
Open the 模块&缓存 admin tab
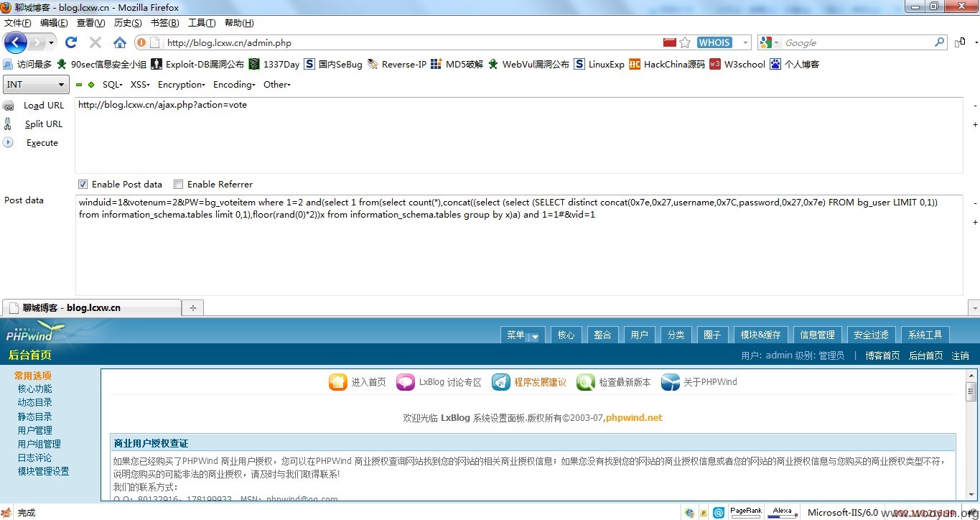pos(760,335)
